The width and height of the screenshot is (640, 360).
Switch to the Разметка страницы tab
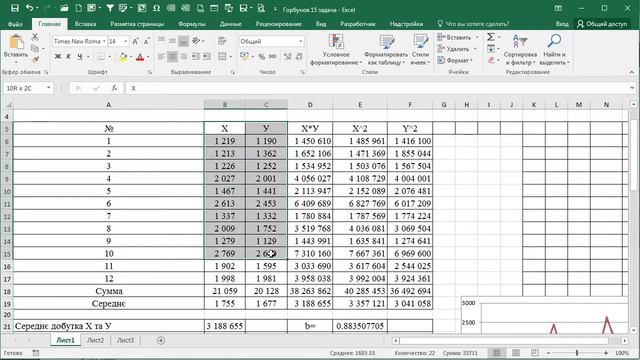(137, 24)
